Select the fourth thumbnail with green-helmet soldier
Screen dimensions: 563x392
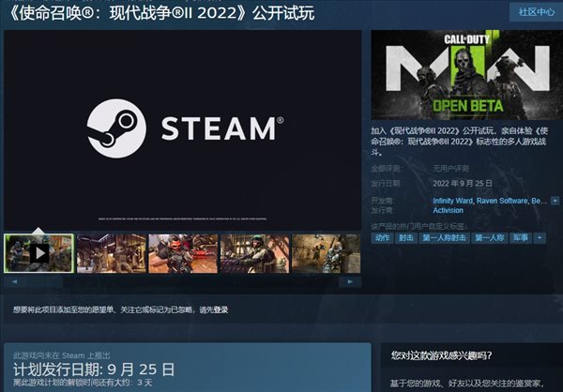255,253
